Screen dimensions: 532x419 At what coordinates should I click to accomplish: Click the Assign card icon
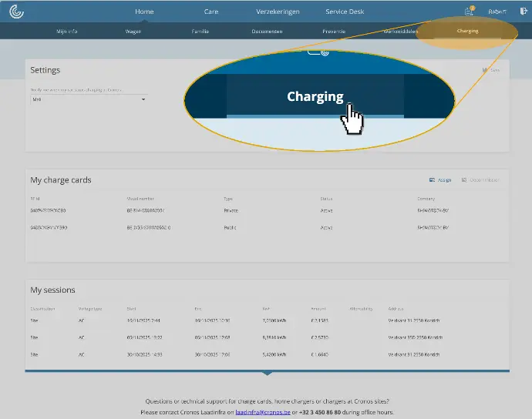tap(433, 179)
